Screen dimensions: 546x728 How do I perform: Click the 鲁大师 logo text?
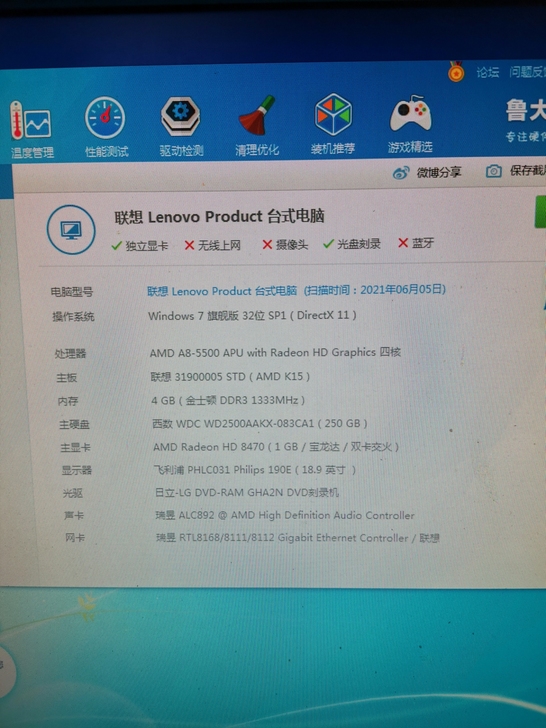tap(526, 110)
